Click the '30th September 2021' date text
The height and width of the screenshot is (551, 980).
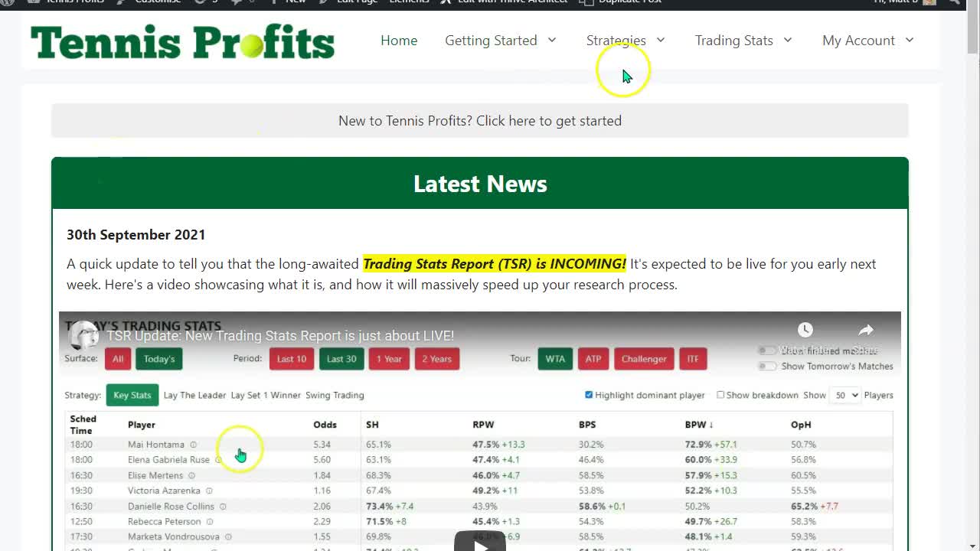(x=136, y=235)
